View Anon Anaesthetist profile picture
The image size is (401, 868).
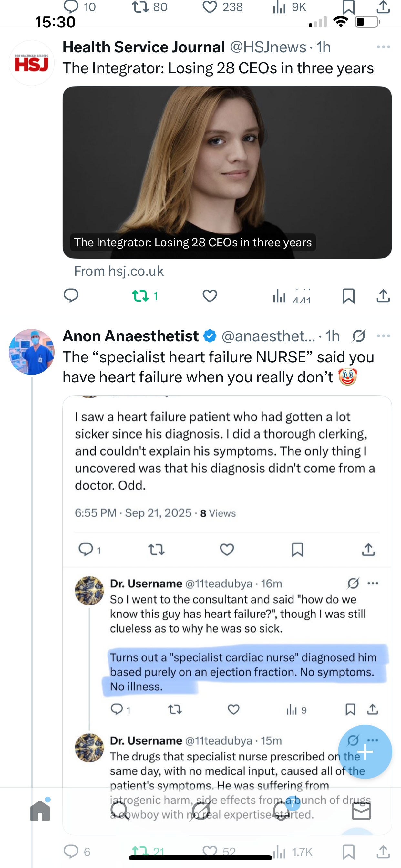point(32,352)
